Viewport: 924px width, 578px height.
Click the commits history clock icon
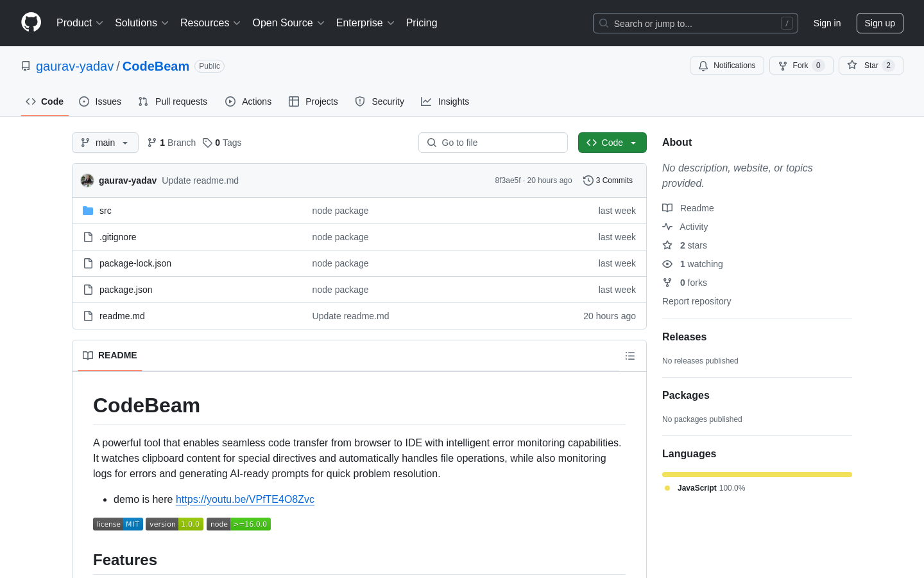point(588,180)
